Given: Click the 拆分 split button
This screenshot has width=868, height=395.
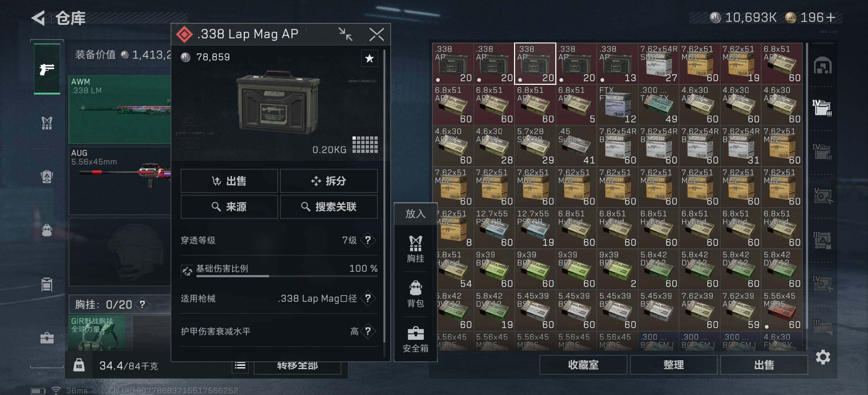Looking at the screenshot, I should click(329, 181).
